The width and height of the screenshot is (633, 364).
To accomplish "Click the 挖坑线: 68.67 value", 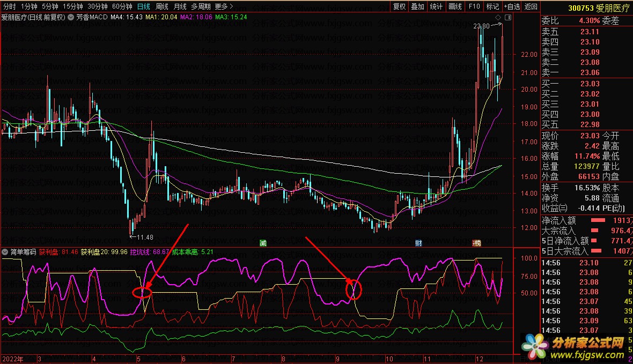I will pyautogui.click(x=150, y=252).
